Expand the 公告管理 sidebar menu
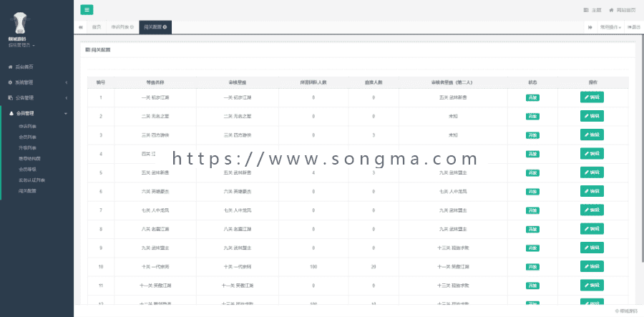The height and width of the screenshot is (317, 644). point(37,98)
